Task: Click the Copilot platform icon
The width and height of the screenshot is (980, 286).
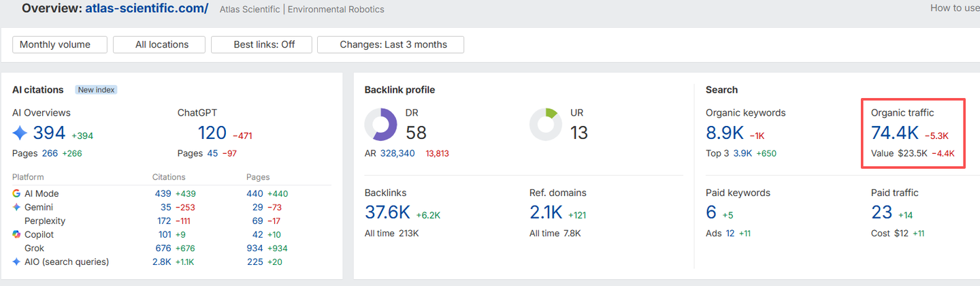Action: [16, 234]
